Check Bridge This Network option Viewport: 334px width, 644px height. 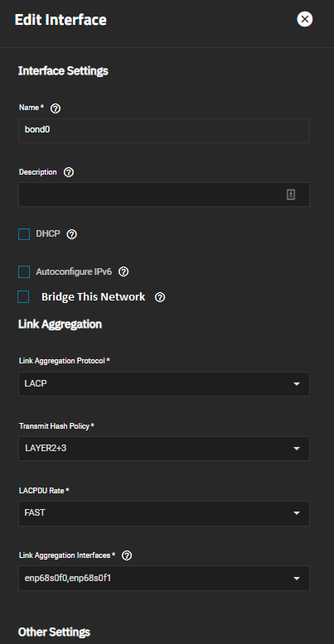[x=23, y=297]
